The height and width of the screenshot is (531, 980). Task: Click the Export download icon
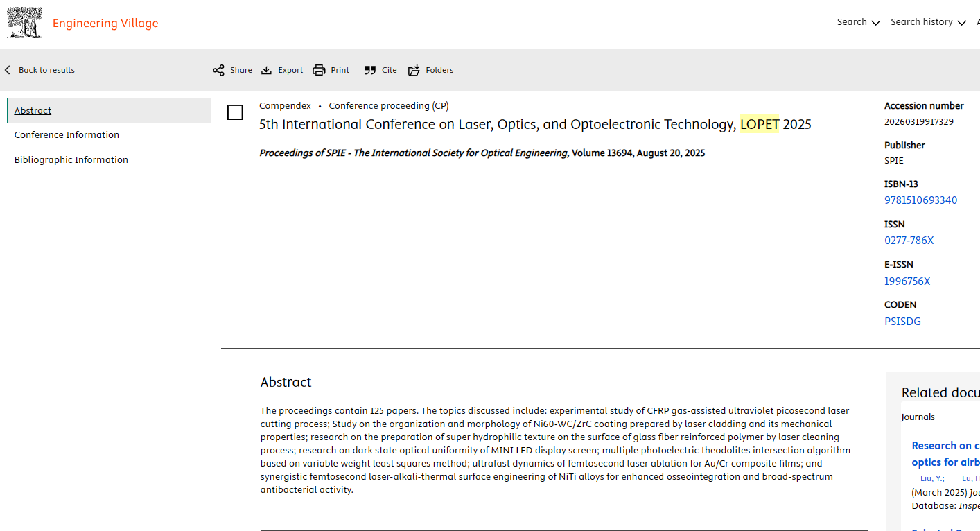click(x=266, y=70)
